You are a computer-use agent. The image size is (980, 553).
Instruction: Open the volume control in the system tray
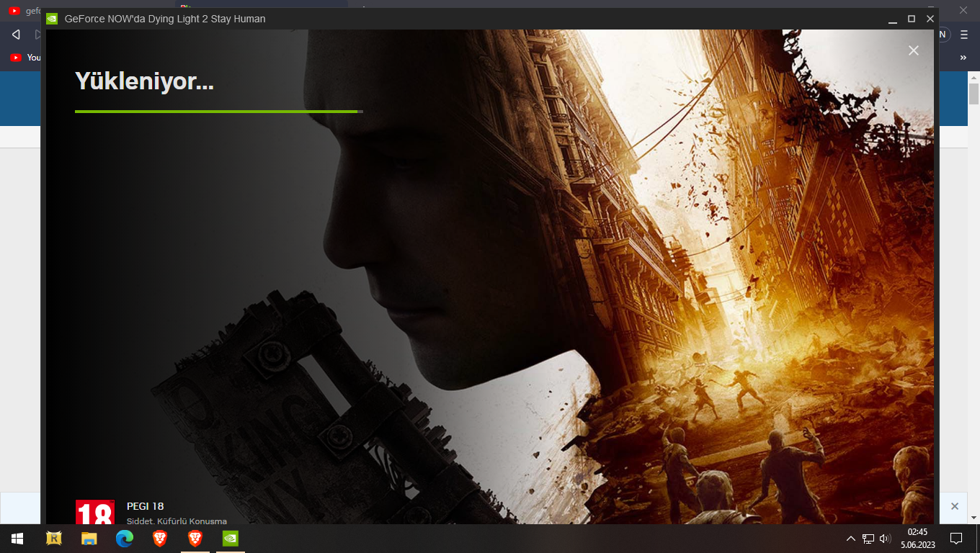[886, 539]
